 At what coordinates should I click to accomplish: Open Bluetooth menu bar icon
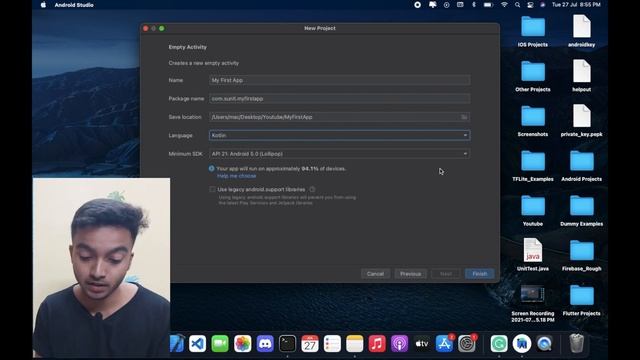pos(474,5)
